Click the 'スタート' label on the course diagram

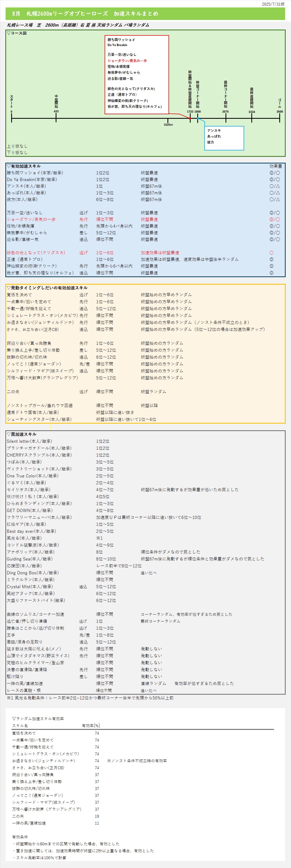11,102
